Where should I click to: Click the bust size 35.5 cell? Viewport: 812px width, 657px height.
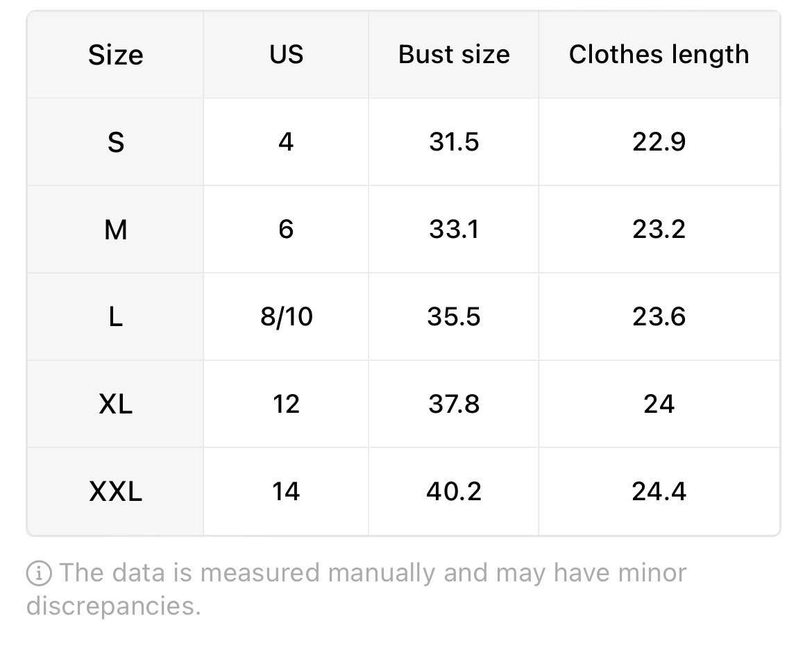(x=454, y=317)
